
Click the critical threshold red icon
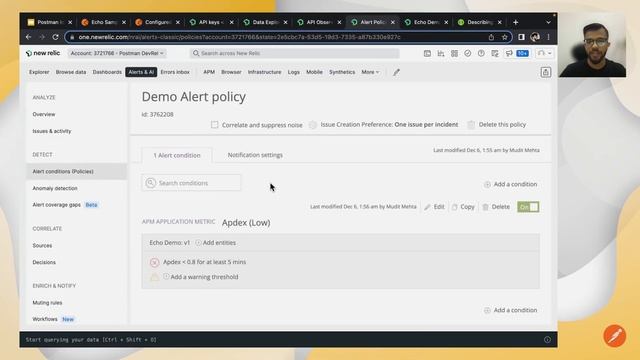[x=154, y=262]
